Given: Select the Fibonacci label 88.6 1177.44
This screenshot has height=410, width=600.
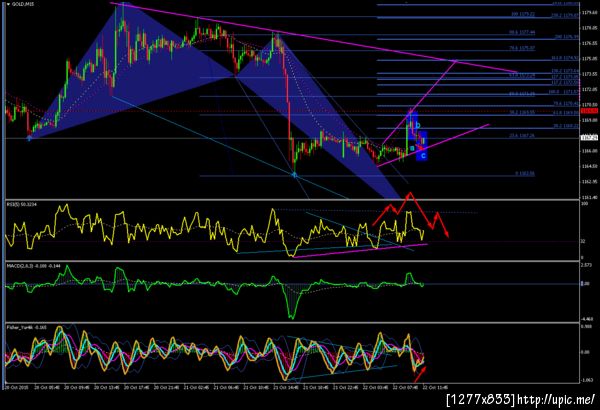Looking at the screenshot, I should (522, 33).
